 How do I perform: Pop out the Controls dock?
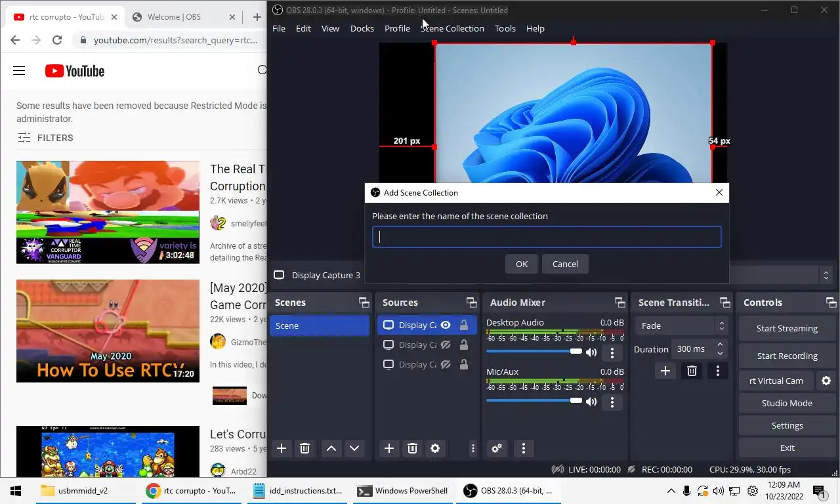coord(831,303)
